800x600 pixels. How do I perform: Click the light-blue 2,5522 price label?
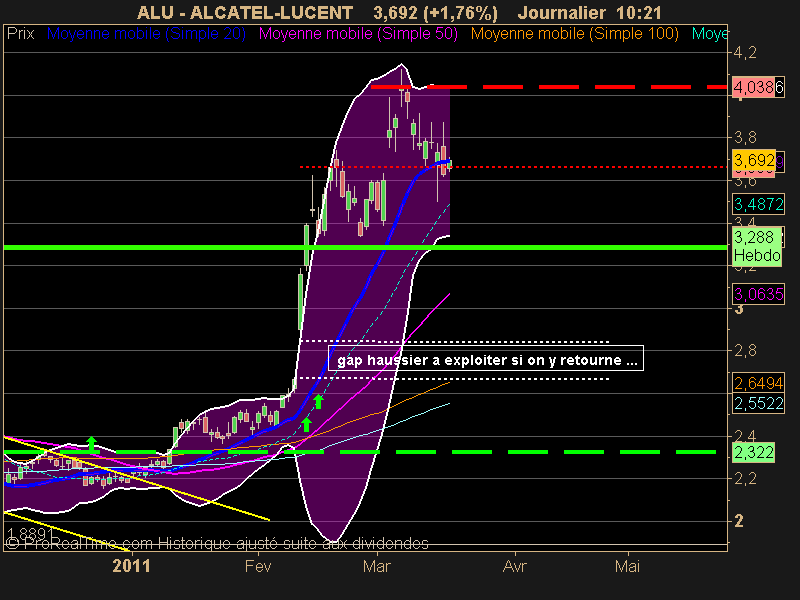point(758,404)
